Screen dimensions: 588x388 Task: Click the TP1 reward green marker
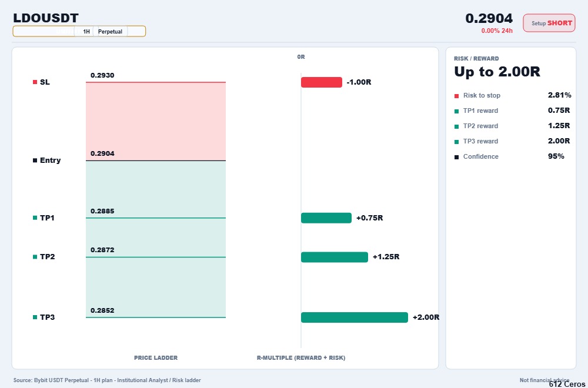[x=456, y=111]
